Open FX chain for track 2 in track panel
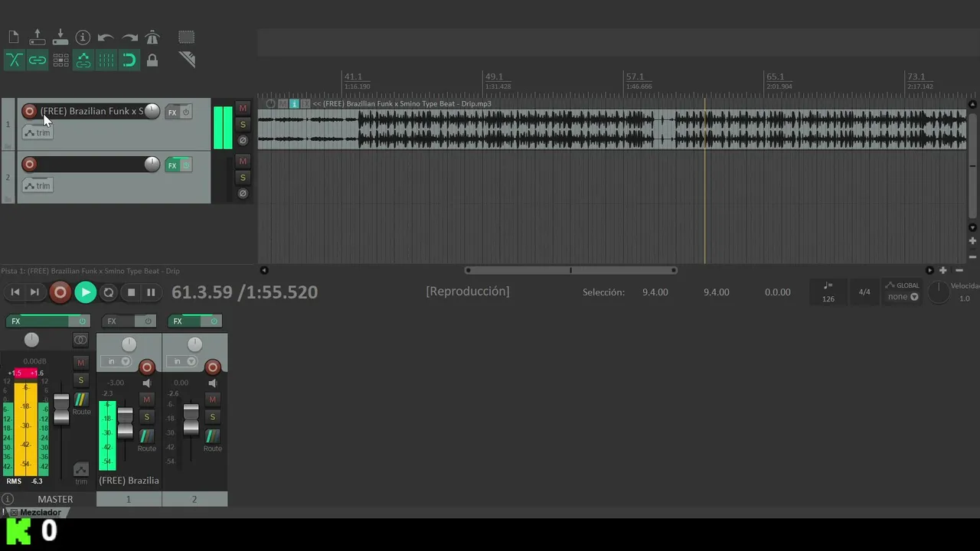This screenshot has width=980, height=551. click(172, 165)
